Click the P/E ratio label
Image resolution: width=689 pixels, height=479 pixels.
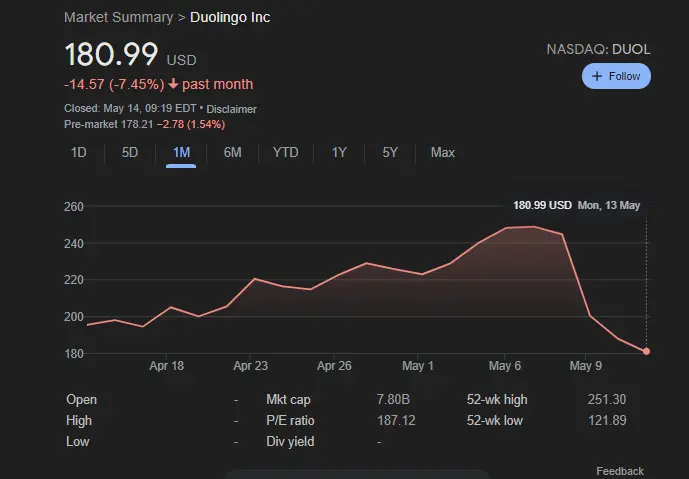[x=290, y=421]
